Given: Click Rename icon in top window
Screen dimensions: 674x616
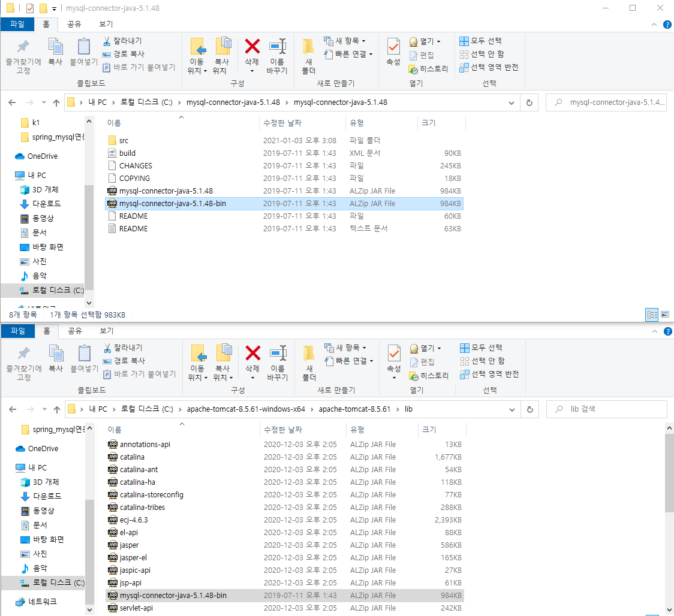Looking at the screenshot, I should click(277, 46).
